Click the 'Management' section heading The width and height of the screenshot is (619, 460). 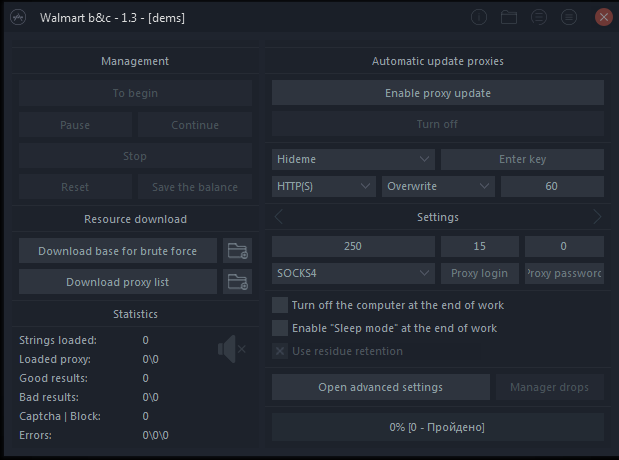(135, 61)
